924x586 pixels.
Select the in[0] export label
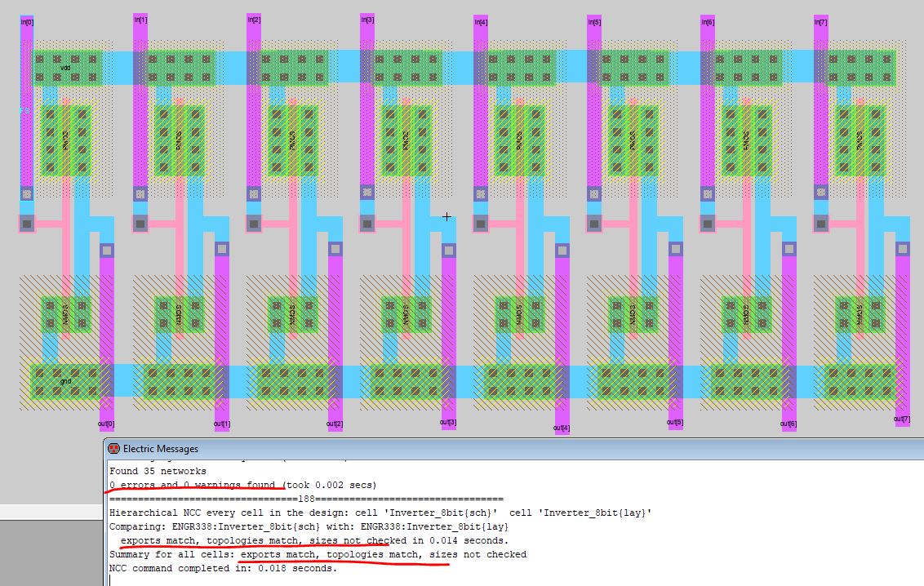tap(26, 21)
